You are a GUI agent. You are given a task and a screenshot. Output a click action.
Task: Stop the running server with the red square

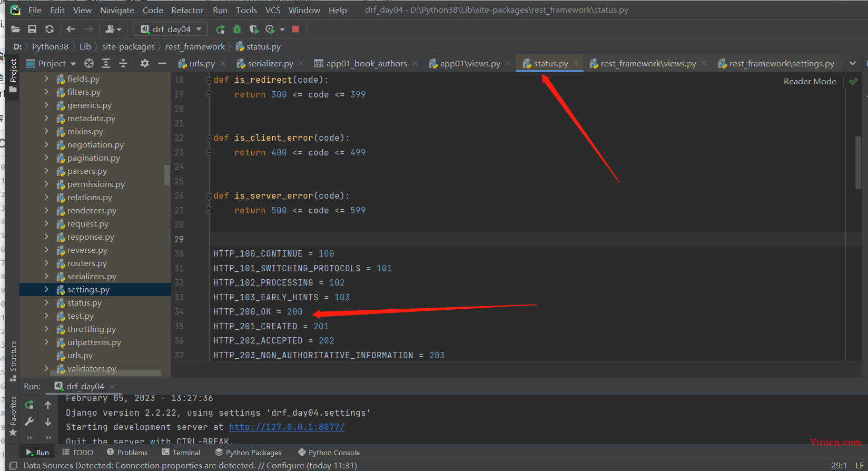pyautogui.click(x=295, y=29)
